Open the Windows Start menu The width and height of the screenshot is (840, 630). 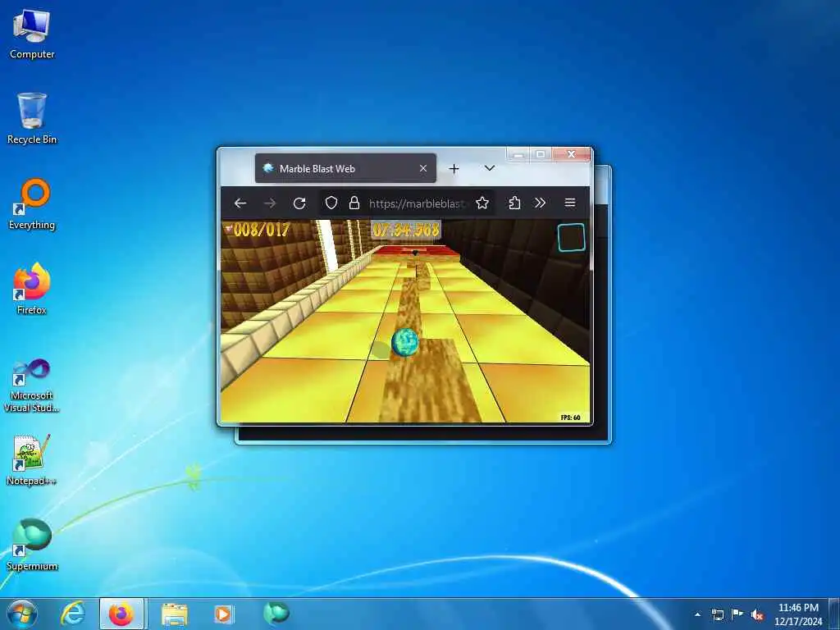21,614
